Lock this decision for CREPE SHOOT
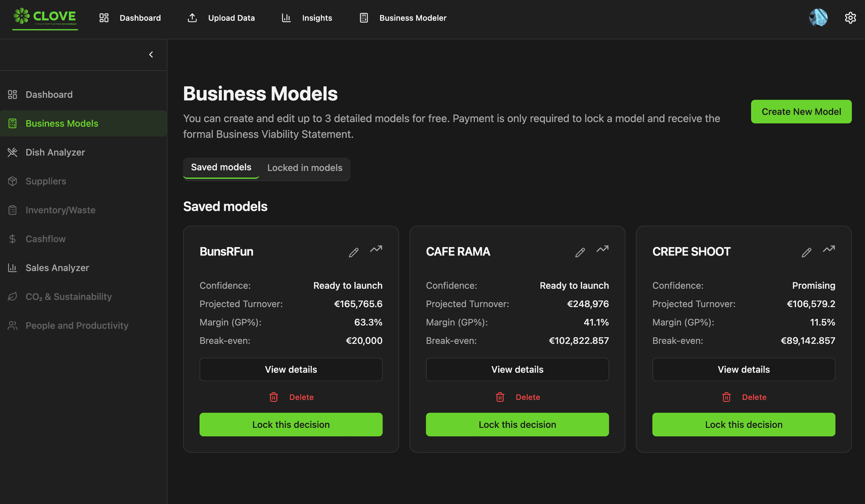Screen dimensions: 865x504 click(743, 424)
